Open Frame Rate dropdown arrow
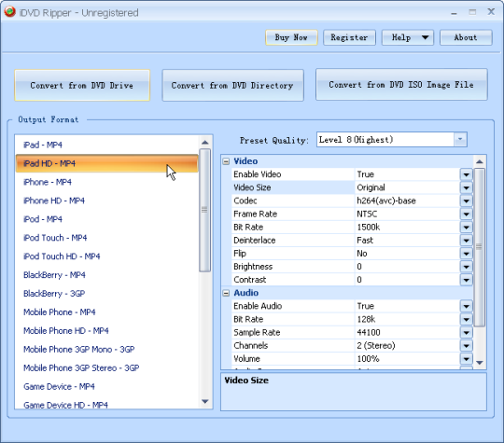Screen dimensions: 504x443 tap(466, 214)
